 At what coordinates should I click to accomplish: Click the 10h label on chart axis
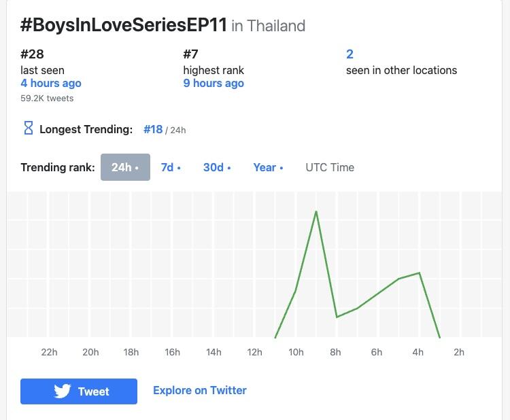(x=296, y=352)
